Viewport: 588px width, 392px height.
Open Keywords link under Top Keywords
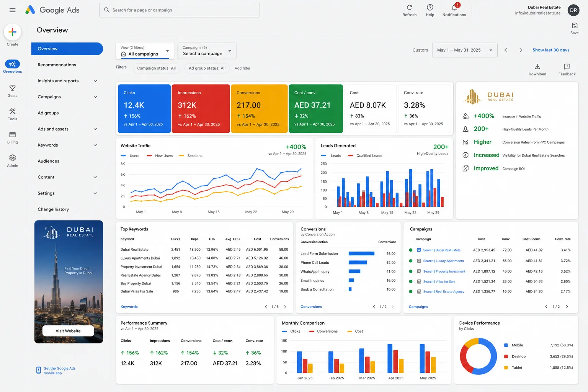[x=129, y=307]
